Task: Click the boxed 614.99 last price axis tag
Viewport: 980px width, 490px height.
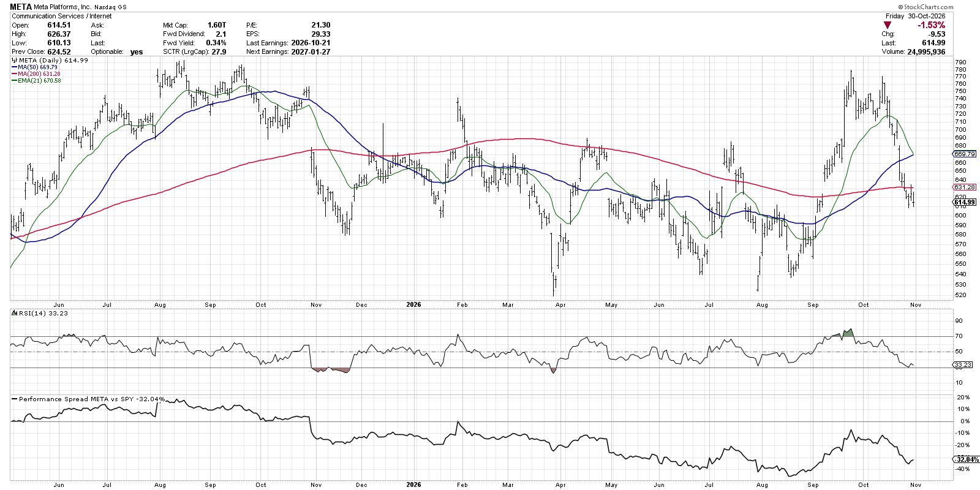Action: (965, 202)
